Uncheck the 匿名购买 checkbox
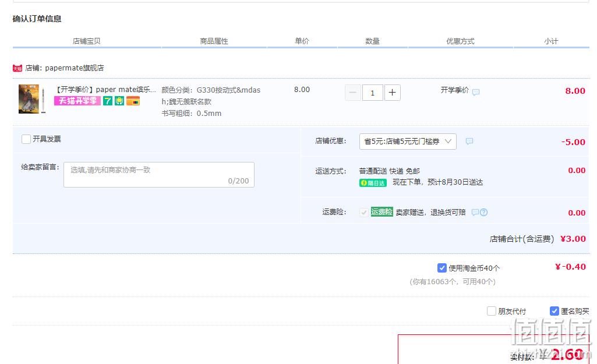This screenshot has width=597, height=364. point(554,311)
